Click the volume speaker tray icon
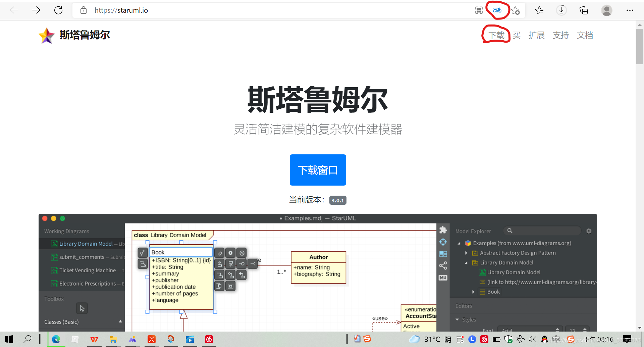 (x=532, y=339)
